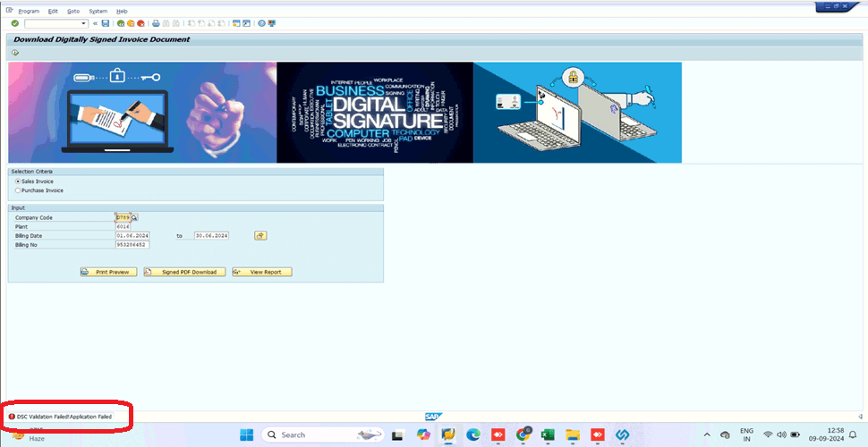The width and height of the screenshot is (868, 447).
Task: Click the orange Exit icon
Action: [x=131, y=23]
